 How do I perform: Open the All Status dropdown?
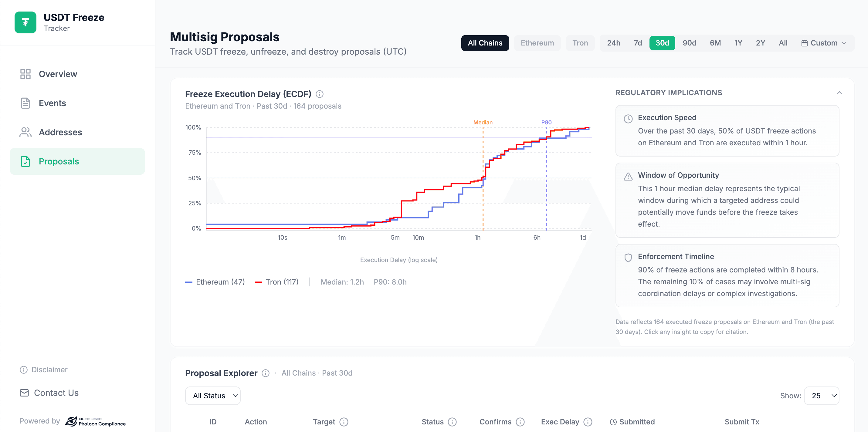pyautogui.click(x=213, y=396)
